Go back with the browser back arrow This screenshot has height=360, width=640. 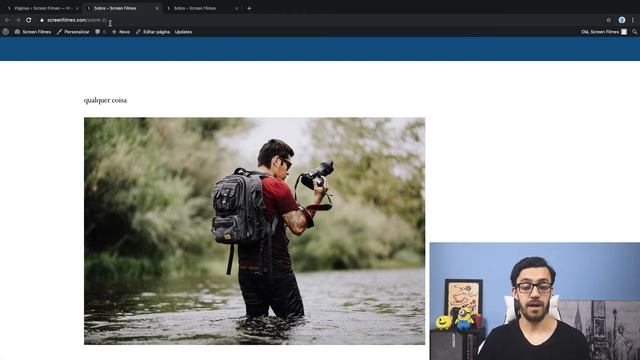pos(7,20)
